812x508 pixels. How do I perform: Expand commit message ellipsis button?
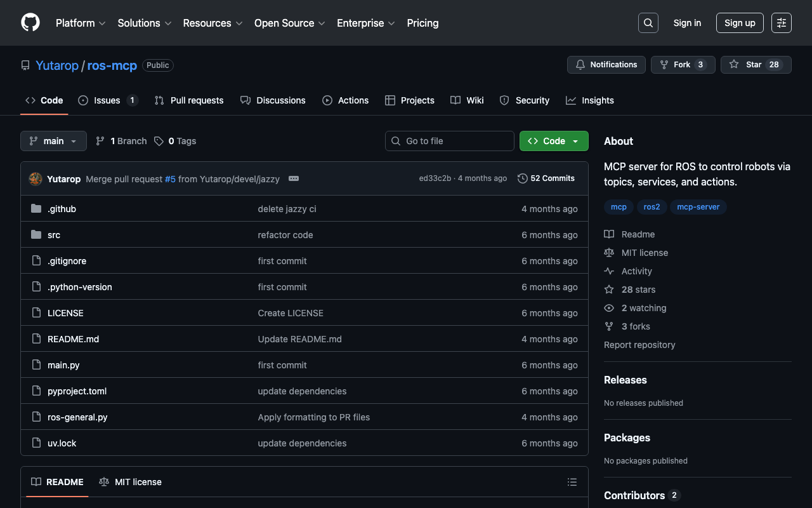point(293,179)
